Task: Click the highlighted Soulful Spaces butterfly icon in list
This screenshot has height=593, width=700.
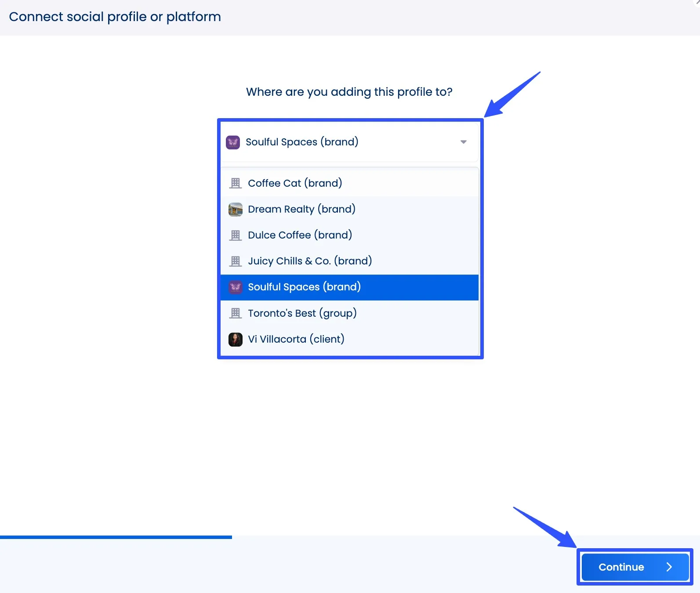Action: tap(236, 287)
